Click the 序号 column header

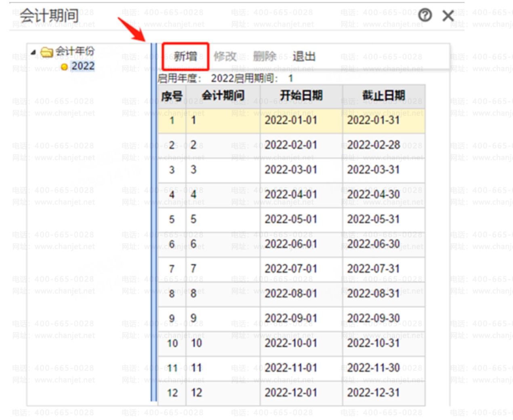click(172, 96)
